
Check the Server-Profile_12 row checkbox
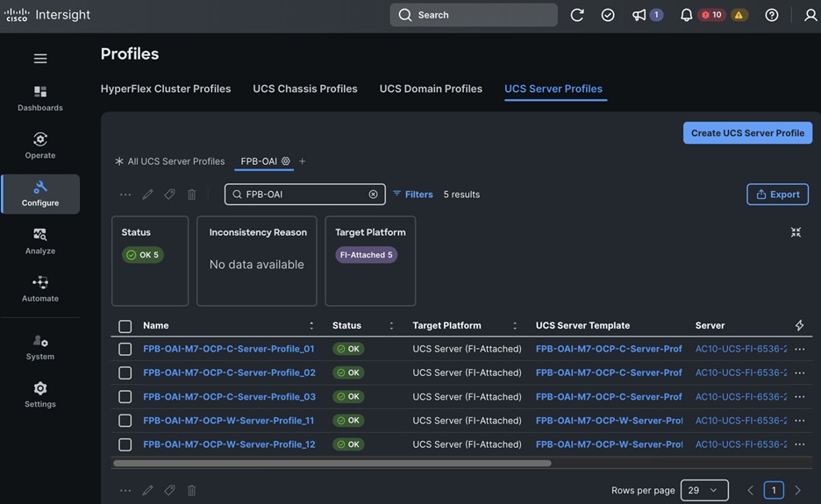(x=125, y=444)
